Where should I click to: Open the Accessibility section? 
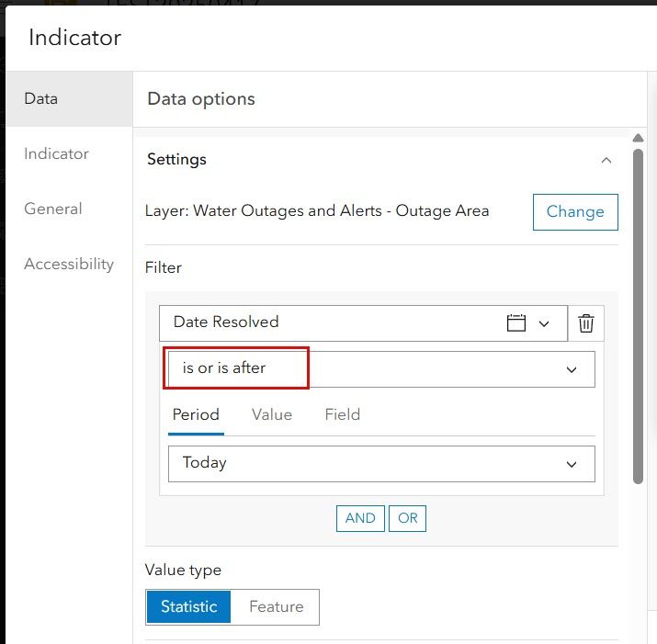(69, 264)
